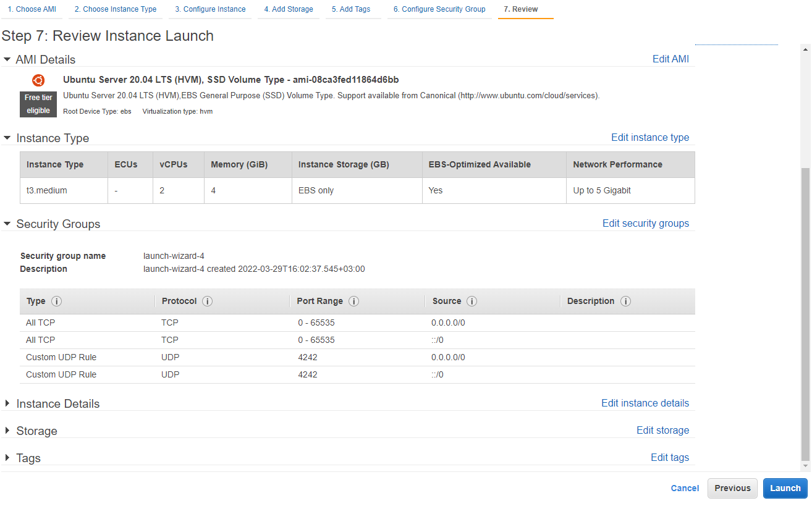Click the vertical scrollbar thumb
The image size is (812, 506).
click(x=805, y=309)
